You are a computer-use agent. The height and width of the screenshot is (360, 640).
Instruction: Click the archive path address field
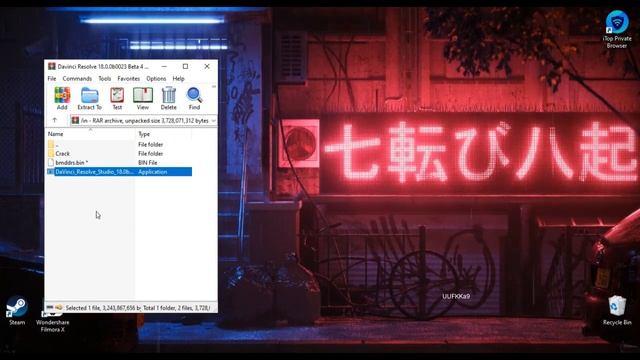click(x=143, y=121)
